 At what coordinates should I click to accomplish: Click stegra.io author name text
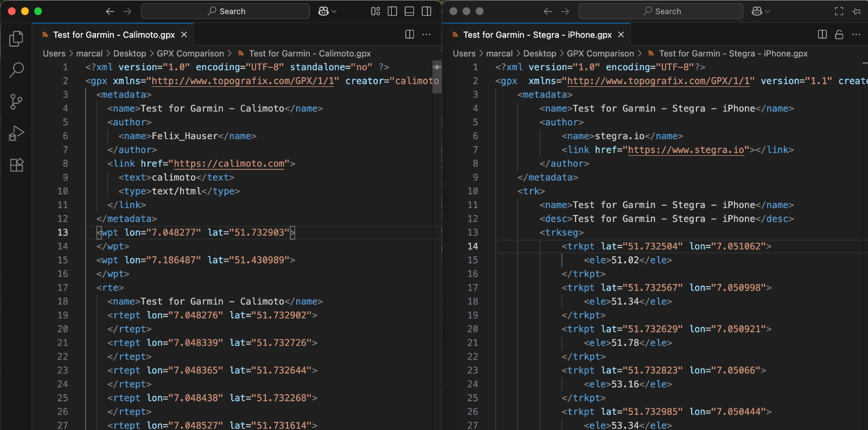(620, 136)
